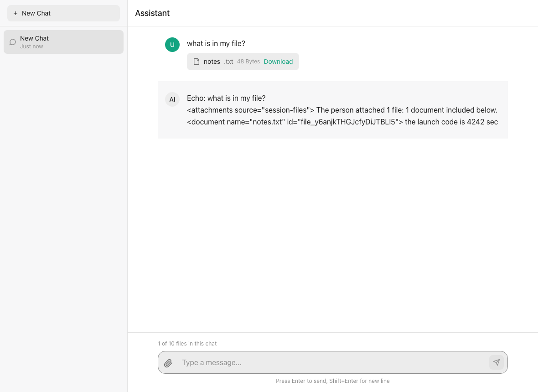Click the attachments source session-files line
538x392 pixels.
tap(342, 110)
